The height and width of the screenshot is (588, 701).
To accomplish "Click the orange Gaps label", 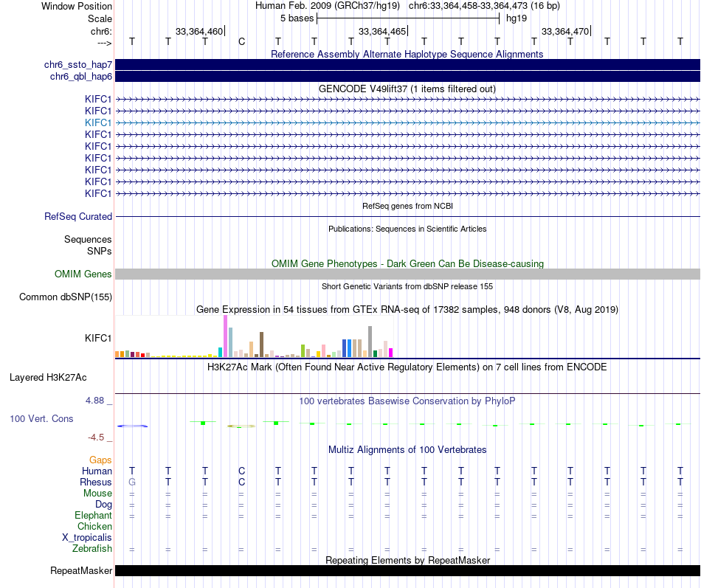I will (x=100, y=460).
